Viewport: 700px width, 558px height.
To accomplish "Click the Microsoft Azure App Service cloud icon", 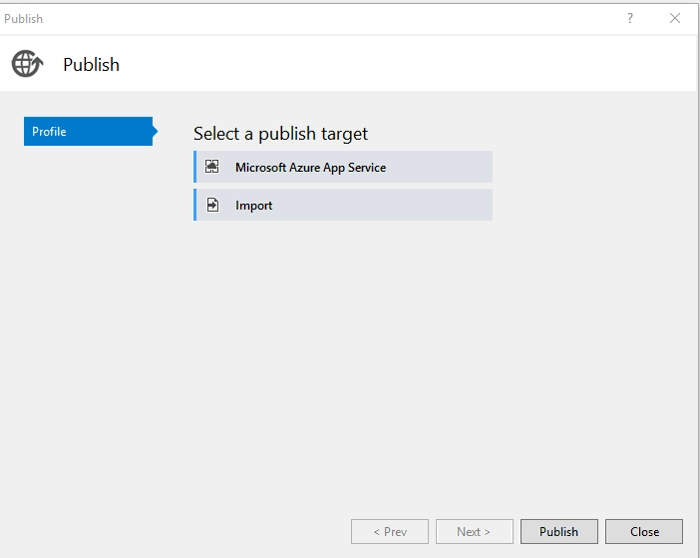I will point(212,167).
